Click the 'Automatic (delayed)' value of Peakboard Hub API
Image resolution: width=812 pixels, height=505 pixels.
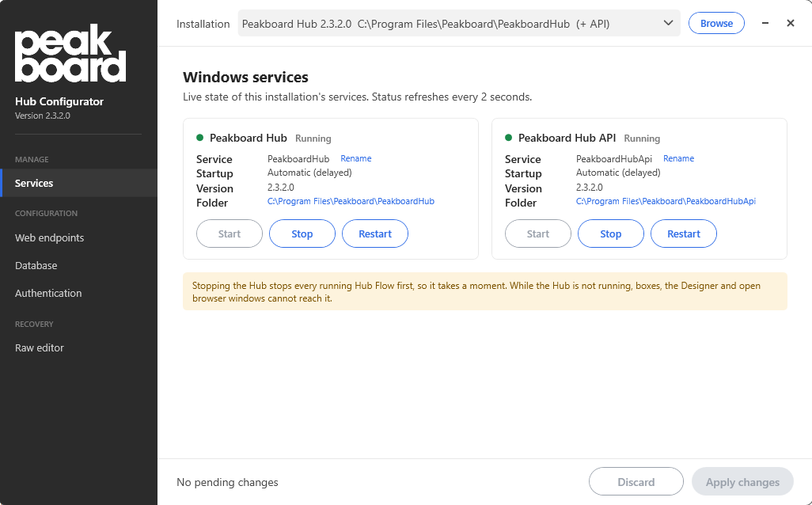618,173
